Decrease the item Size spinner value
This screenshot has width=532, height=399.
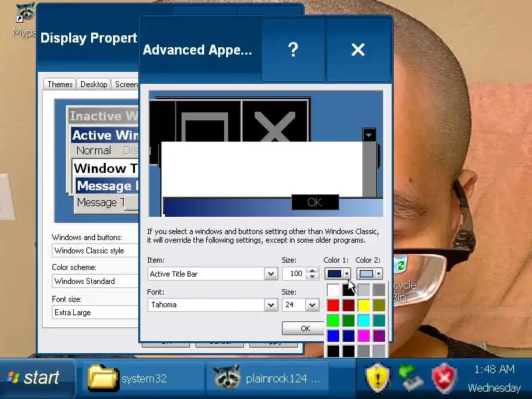click(x=312, y=277)
